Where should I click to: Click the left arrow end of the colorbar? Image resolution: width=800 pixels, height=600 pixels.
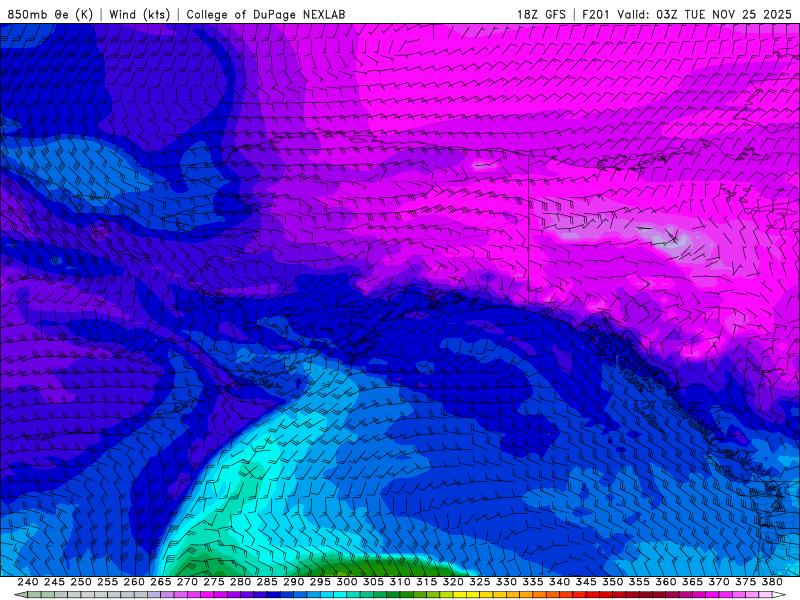20,595
